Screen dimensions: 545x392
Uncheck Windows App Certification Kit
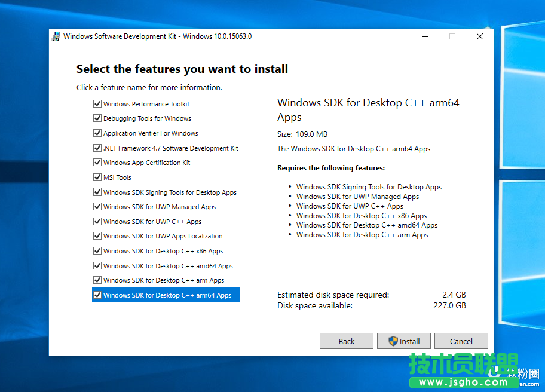click(97, 162)
